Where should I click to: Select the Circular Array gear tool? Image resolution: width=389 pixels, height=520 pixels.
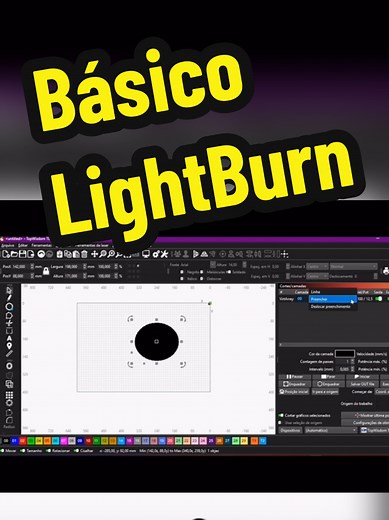pyautogui.click(x=9, y=403)
